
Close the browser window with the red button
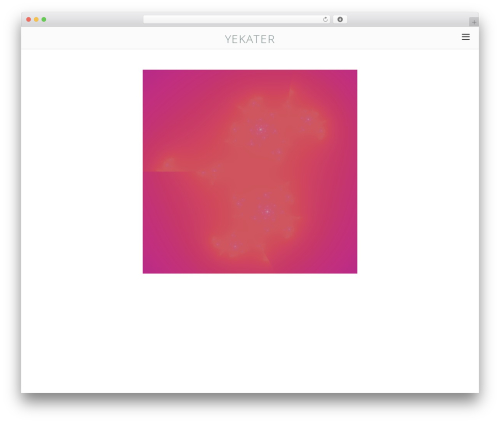pos(29,19)
